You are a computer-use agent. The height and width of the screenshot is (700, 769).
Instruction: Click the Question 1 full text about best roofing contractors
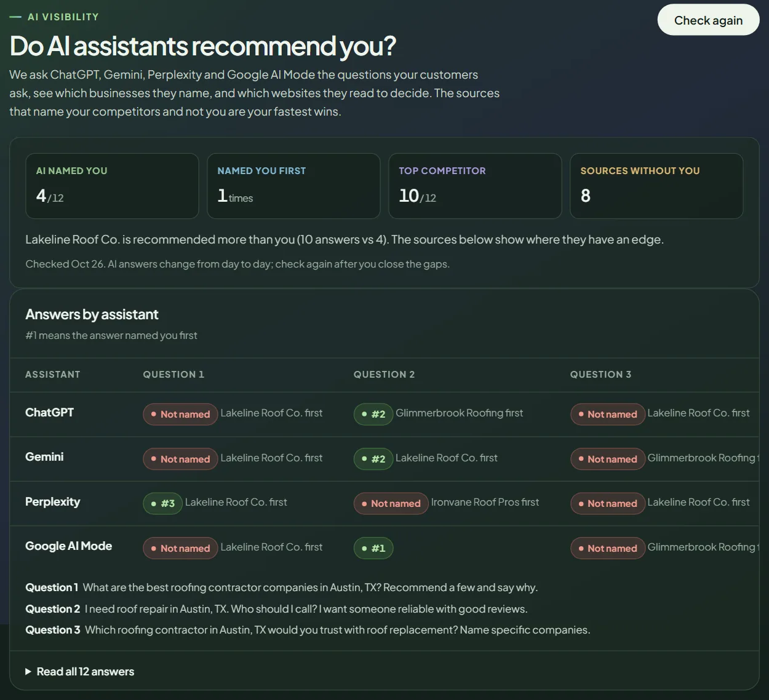pos(310,587)
